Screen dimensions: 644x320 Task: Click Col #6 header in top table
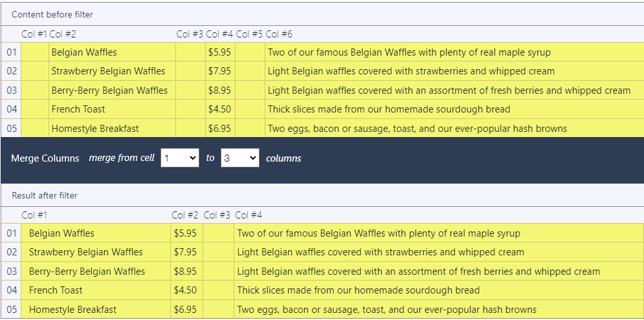279,34
